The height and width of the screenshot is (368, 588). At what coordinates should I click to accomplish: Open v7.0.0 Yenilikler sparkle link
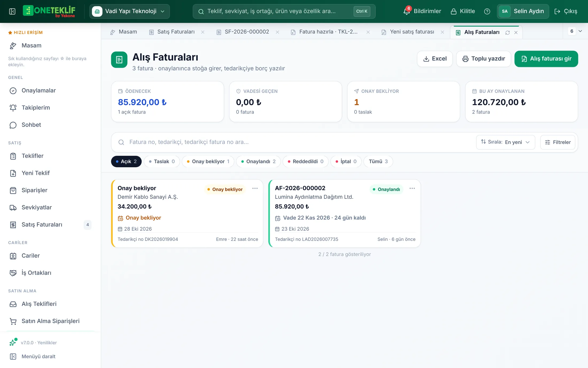click(x=33, y=343)
